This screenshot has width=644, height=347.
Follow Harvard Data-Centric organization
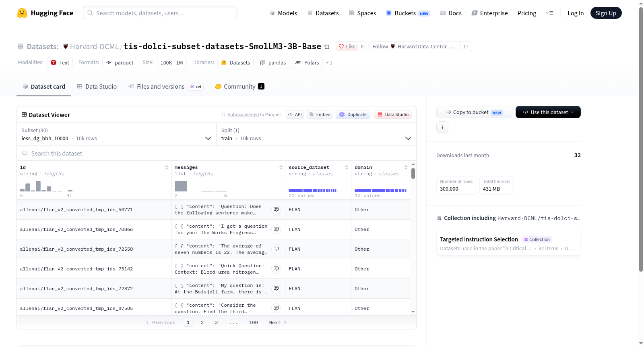(x=415, y=47)
